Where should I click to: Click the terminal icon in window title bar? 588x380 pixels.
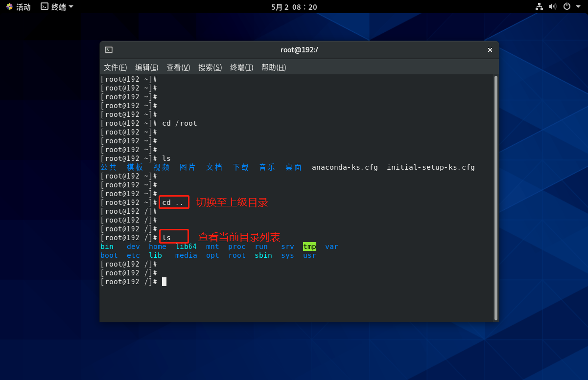109,50
